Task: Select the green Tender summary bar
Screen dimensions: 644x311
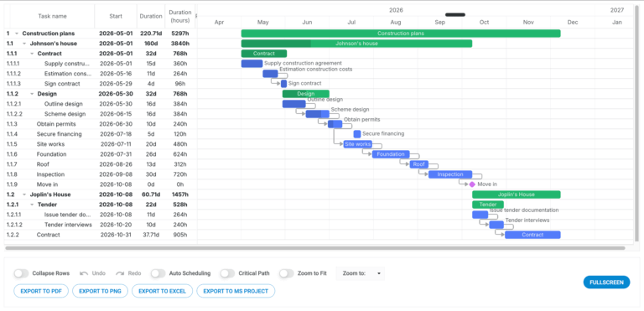Action: pos(488,205)
